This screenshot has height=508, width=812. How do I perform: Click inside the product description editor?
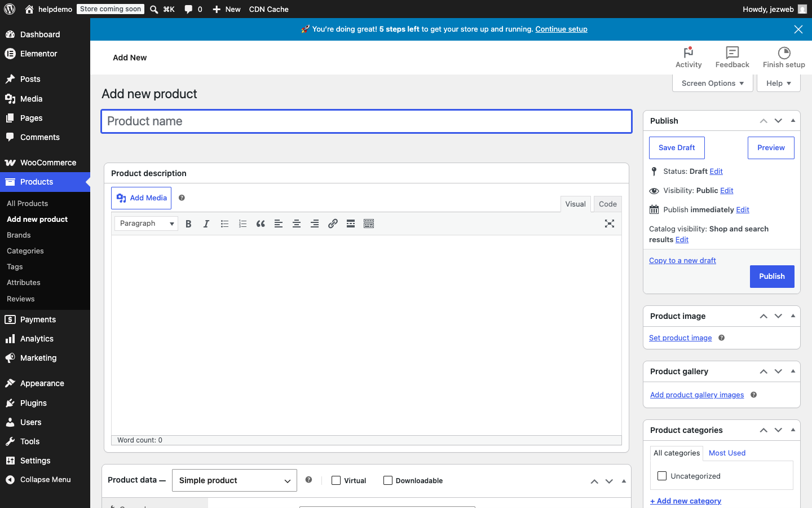pos(367,335)
